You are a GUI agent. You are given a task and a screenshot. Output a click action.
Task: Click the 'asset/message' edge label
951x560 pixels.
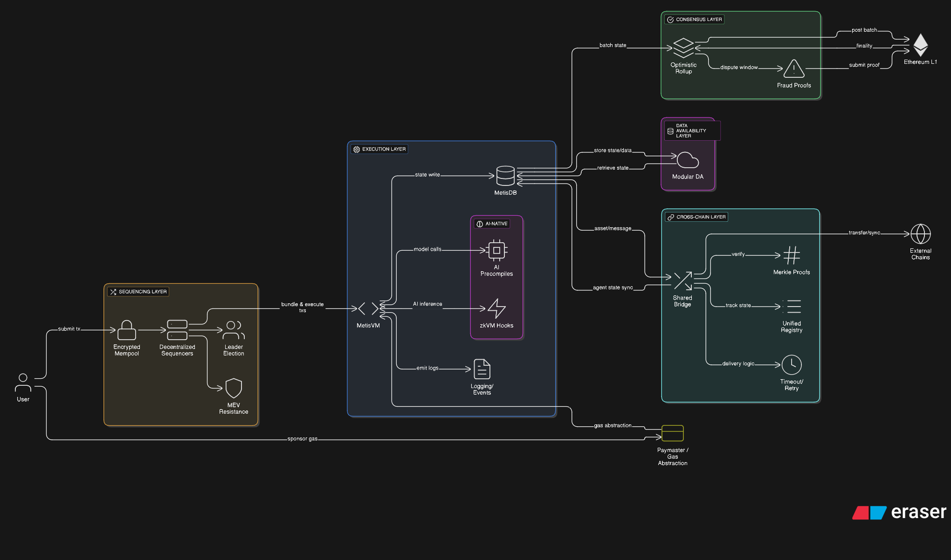coord(613,228)
